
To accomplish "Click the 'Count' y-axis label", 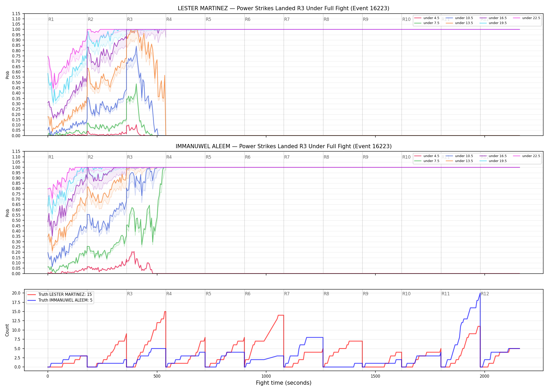I will tap(7, 330).
